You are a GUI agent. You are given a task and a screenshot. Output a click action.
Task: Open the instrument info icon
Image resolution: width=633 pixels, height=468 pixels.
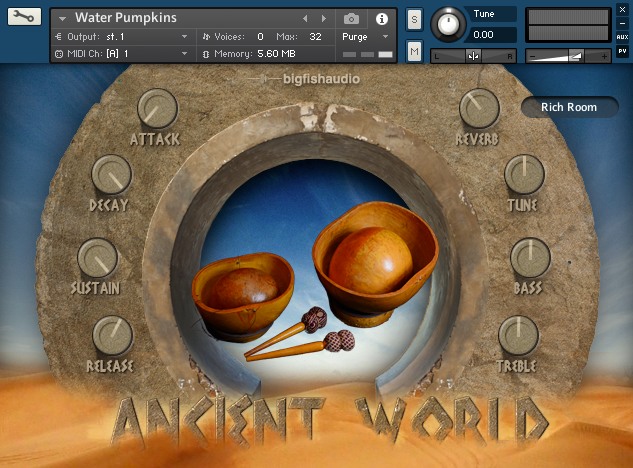(x=381, y=19)
